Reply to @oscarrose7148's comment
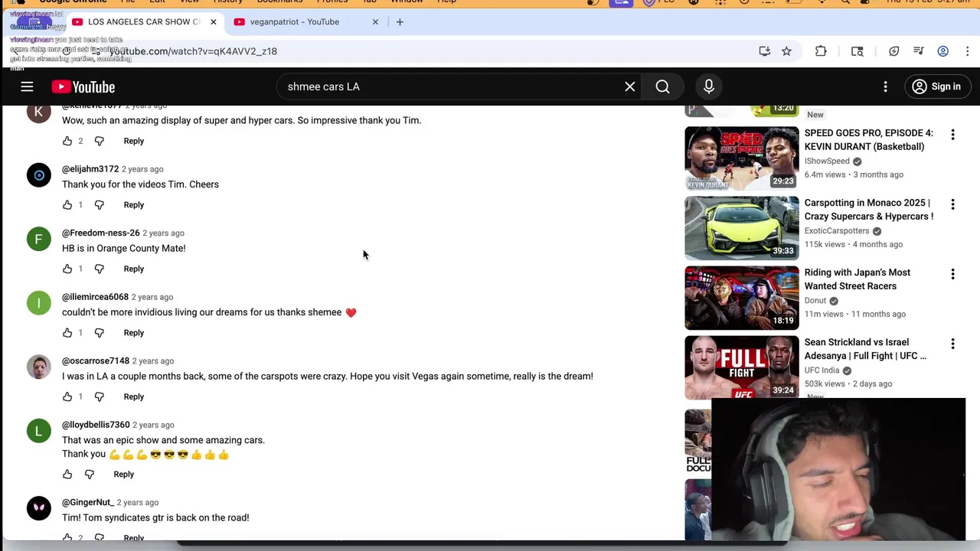 click(134, 396)
